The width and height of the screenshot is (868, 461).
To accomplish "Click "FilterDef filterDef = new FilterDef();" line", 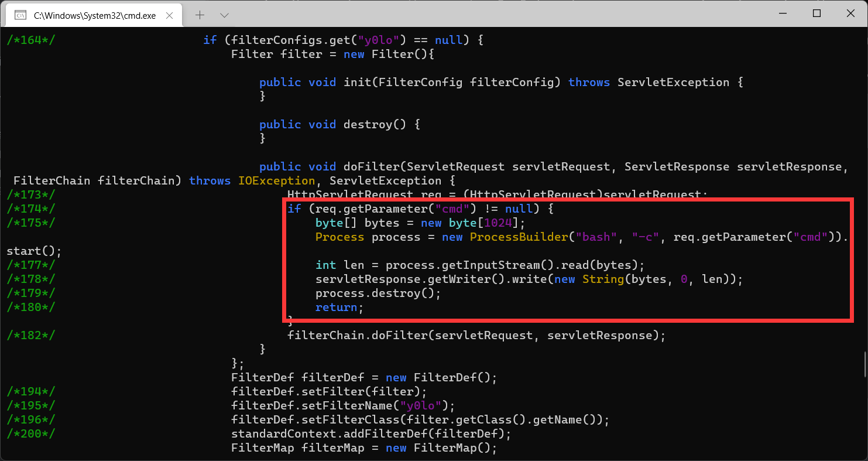I will click(364, 378).
